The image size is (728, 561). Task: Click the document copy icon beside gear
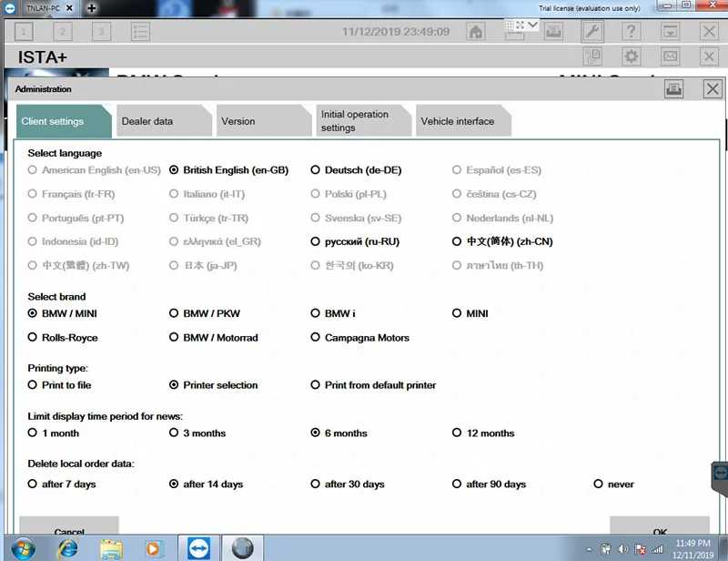pyautogui.click(x=592, y=56)
